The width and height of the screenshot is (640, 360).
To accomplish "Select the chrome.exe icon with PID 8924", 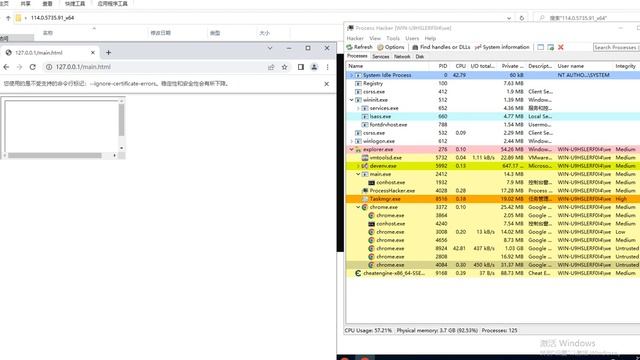I will pos(371,248).
